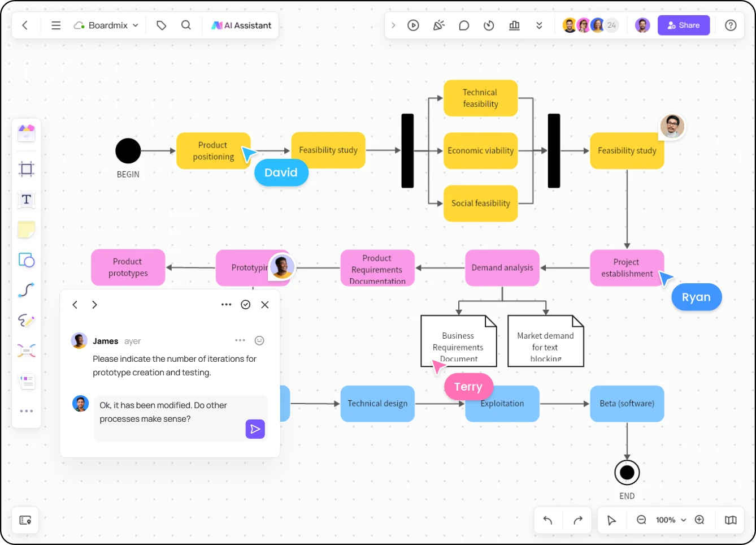Select the Exploitation node
The height and width of the screenshot is (545, 756).
pos(502,404)
